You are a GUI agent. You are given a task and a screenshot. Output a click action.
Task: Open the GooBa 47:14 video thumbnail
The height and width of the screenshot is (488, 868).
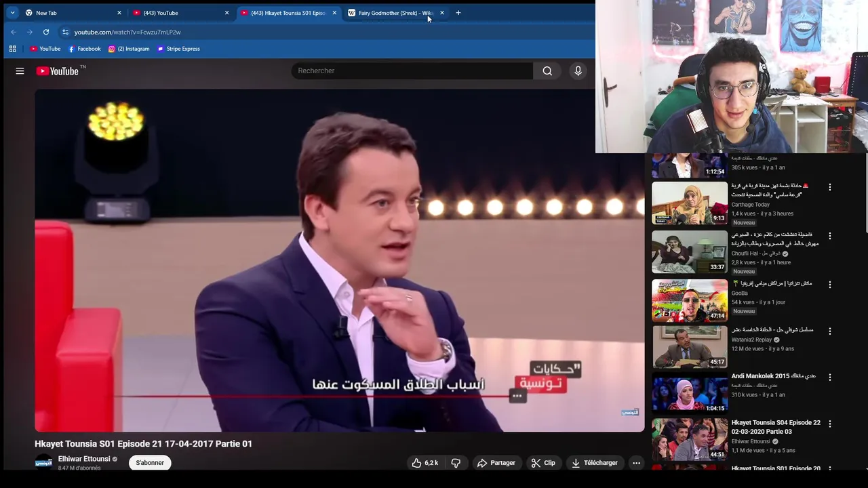click(690, 300)
